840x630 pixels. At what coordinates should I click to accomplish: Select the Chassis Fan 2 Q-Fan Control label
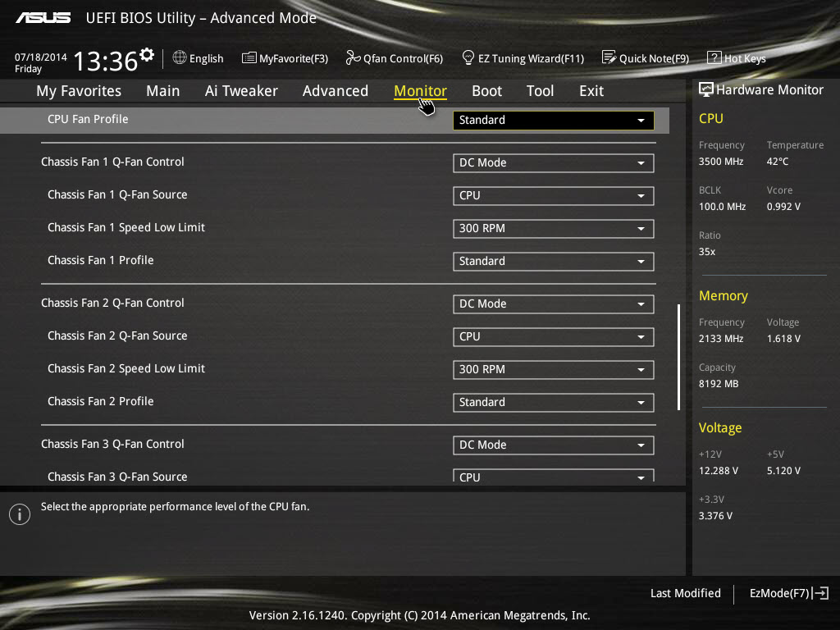[x=112, y=303]
